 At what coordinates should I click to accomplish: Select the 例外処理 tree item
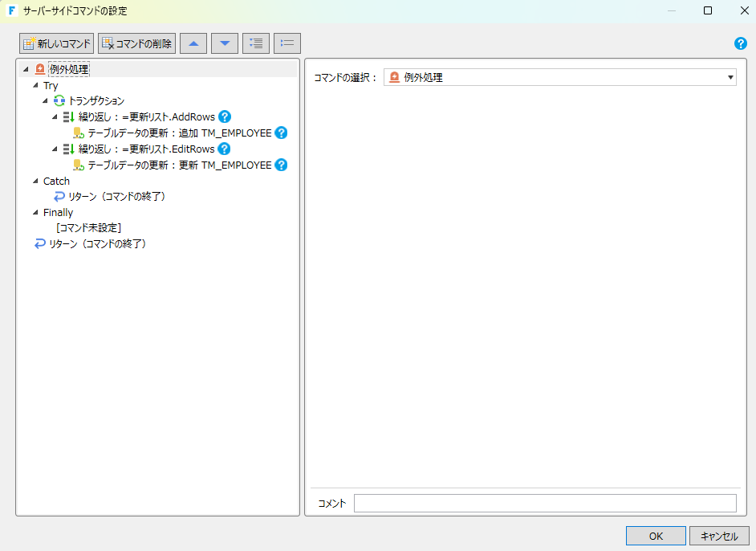[x=69, y=69]
